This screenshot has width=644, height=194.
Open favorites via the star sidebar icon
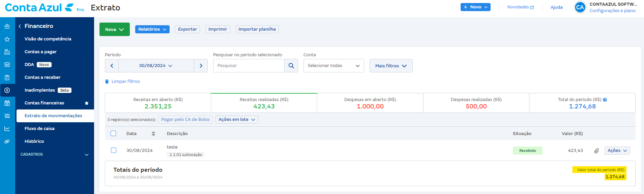(x=7, y=39)
